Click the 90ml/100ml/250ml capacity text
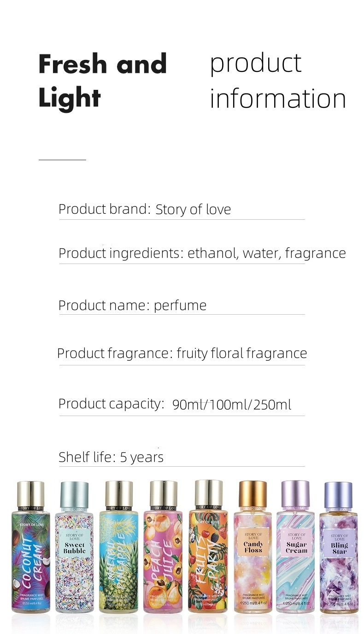 231,405
